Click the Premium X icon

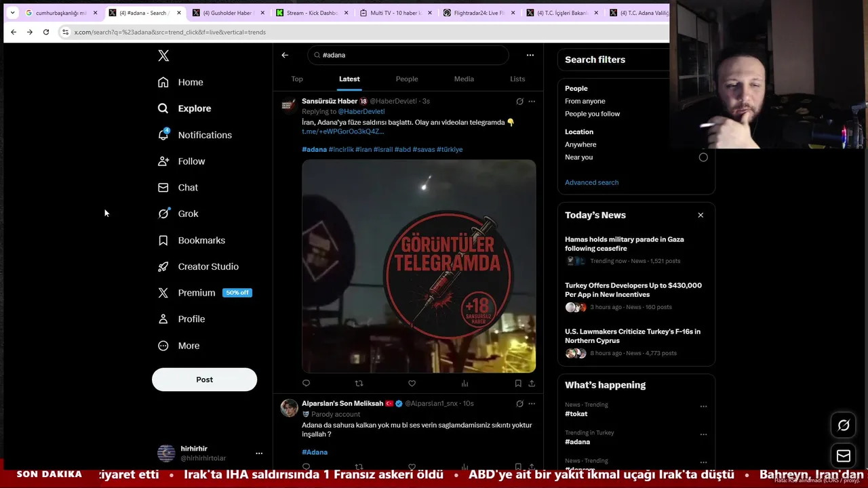163,293
